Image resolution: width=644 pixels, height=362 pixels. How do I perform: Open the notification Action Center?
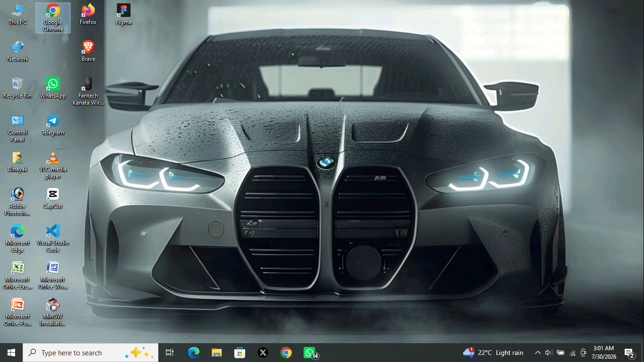[x=629, y=353]
